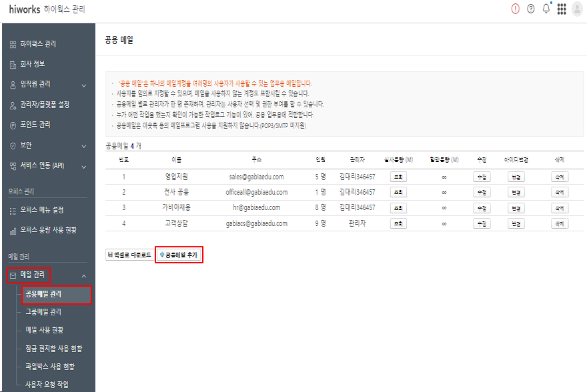Open 하이웍스 관리 in the sidebar
This screenshot has width=587, height=392.
[38, 44]
